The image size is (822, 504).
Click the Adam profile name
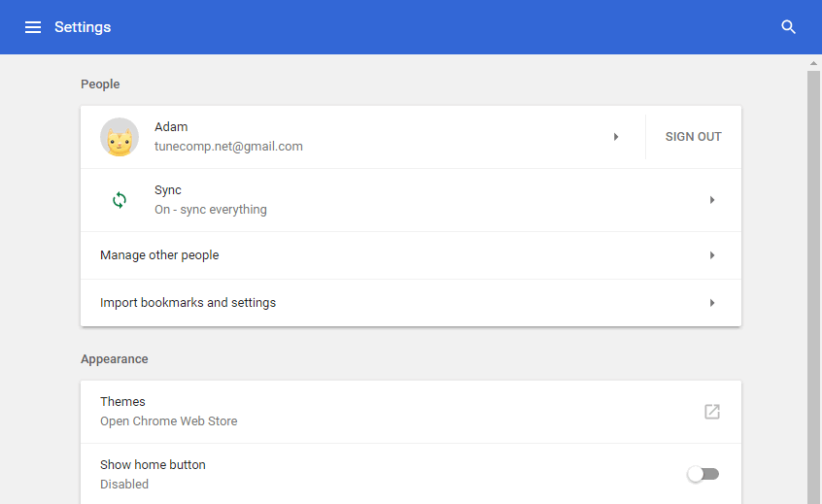[171, 127]
